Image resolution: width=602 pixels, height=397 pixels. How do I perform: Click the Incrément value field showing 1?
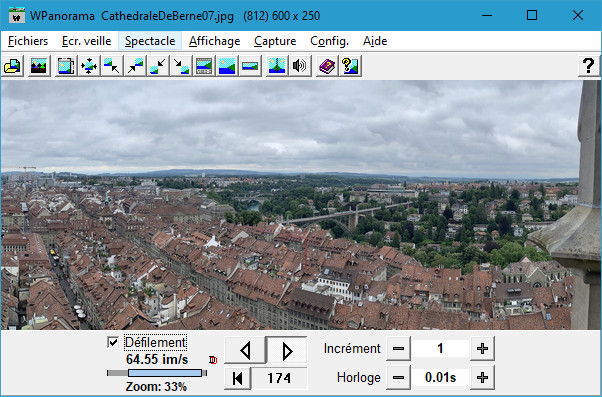[x=440, y=349]
